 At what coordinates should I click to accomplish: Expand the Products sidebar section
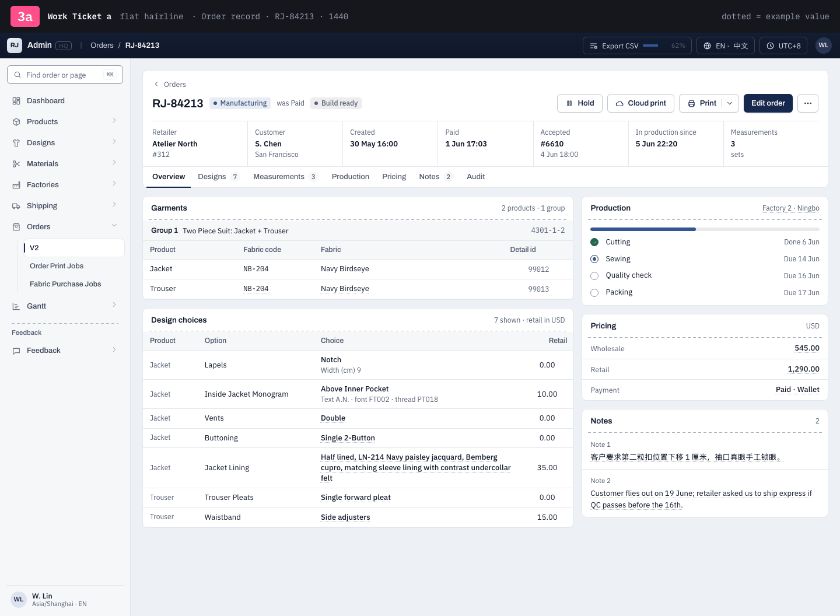tap(114, 121)
